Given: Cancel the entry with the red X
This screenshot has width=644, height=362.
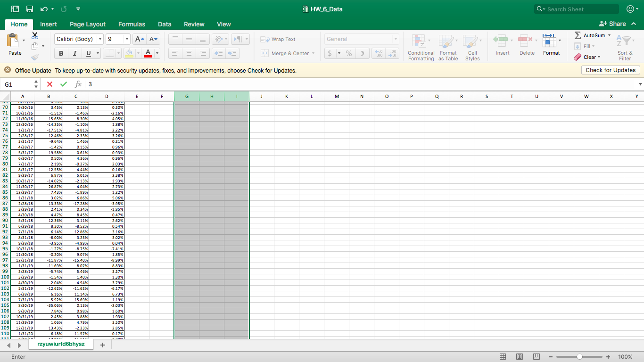Looking at the screenshot, I should pos(49,84).
